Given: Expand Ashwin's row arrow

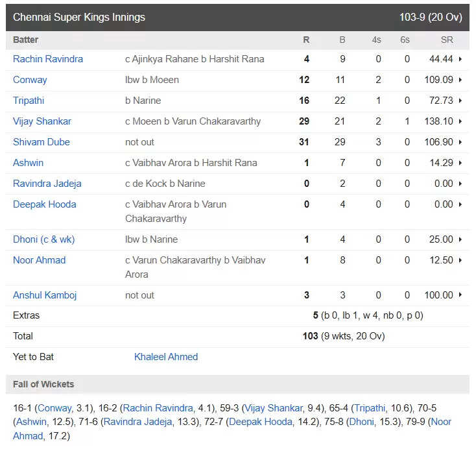Looking at the screenshot, I should (x=460, y=163).
